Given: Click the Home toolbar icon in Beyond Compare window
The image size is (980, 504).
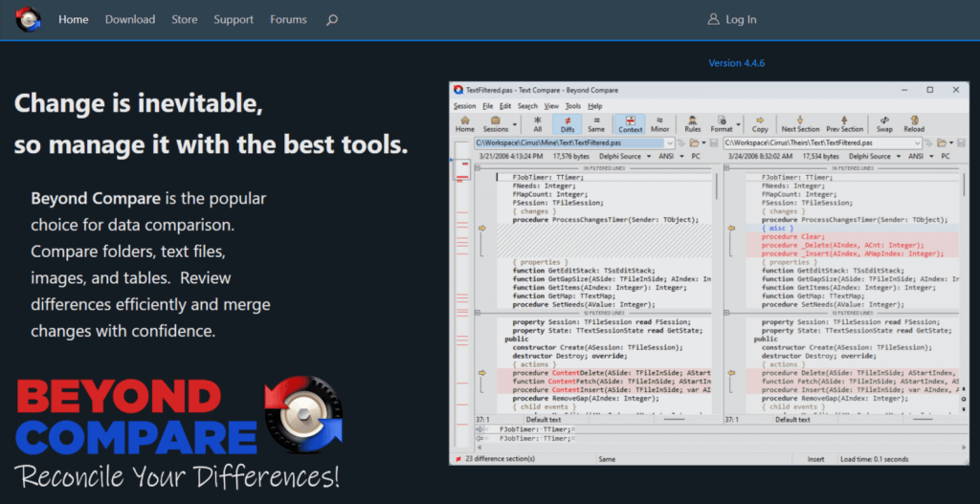Looking at the screenshot, I should point(464,123).
